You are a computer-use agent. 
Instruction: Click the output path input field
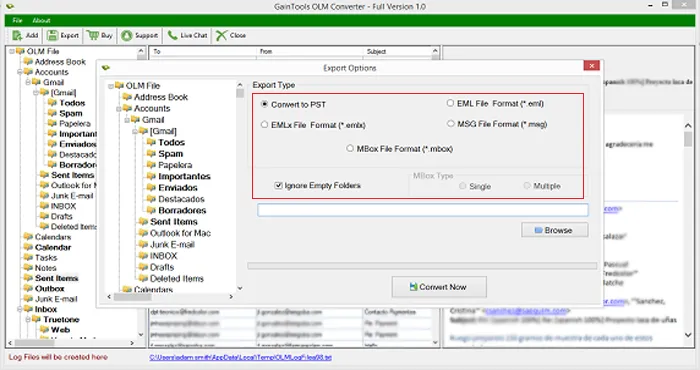[423, 210]
